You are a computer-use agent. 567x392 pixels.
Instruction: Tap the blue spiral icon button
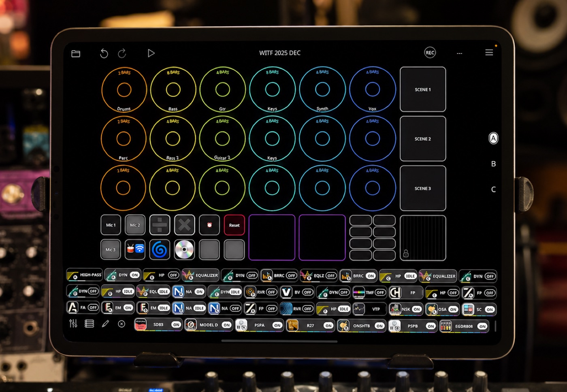click(160, 249)
